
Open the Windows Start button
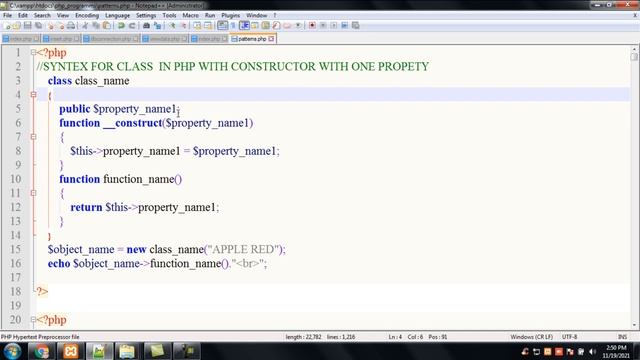point(12,351)
